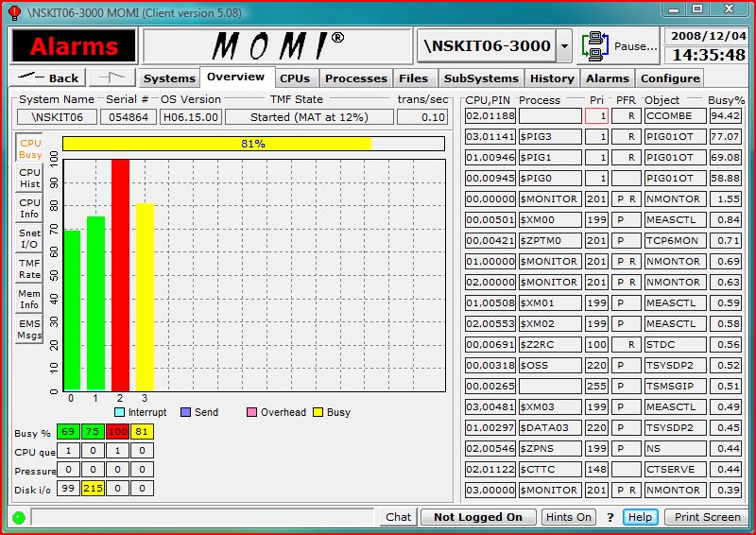This screenshot has width=756, height=535.
Task: Click the Overhead legend color swatch
Action: point(251,412)
